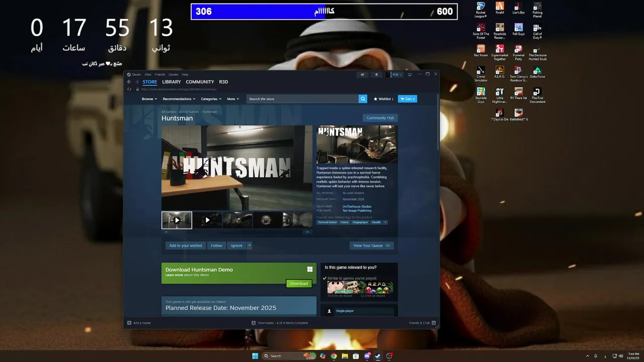Expand the Categories dropdown

211,99
